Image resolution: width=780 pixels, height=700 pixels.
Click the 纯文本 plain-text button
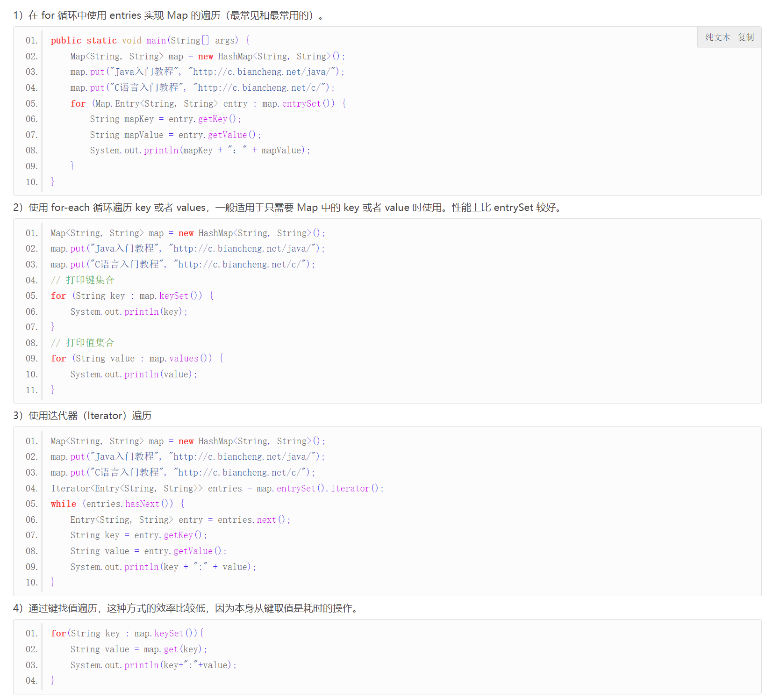point(717,37)
